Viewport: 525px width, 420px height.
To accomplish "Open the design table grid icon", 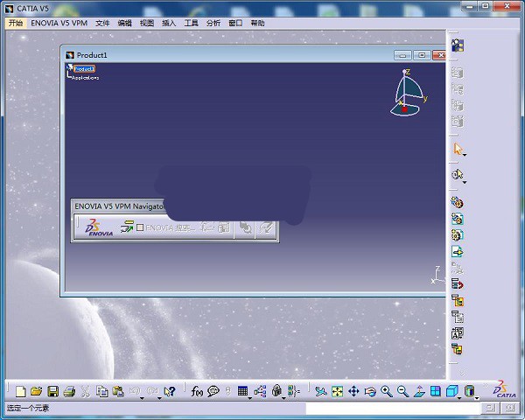I will [x=242, y=391].
